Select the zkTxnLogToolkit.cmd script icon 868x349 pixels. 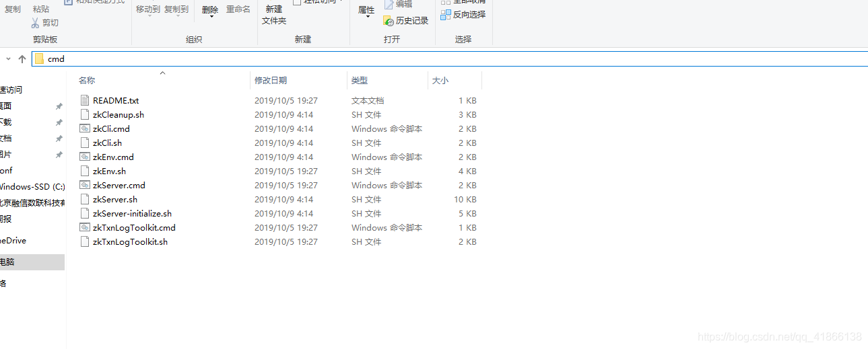[85, 227]
